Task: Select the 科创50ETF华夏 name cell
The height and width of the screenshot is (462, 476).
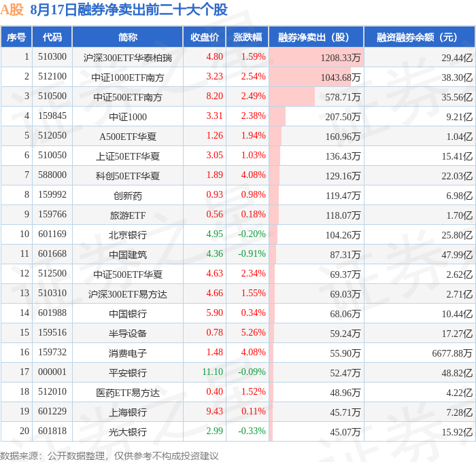Action: [x=128, y=175]
